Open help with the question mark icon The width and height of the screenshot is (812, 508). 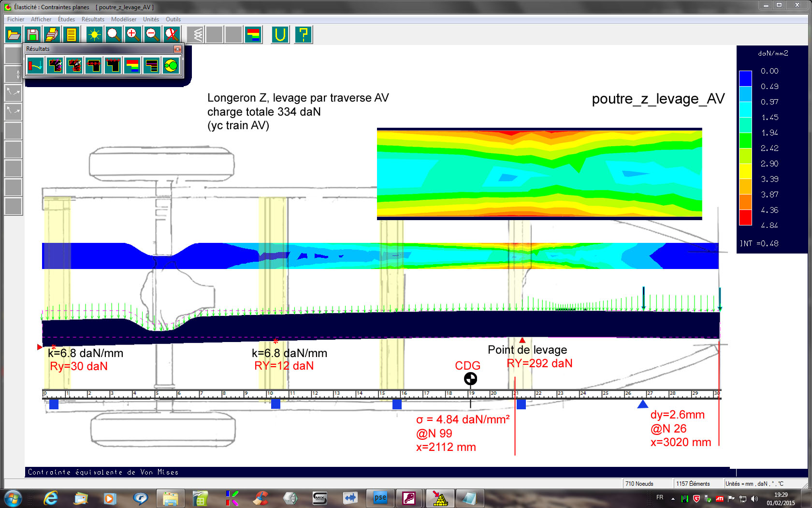(303, 35)
